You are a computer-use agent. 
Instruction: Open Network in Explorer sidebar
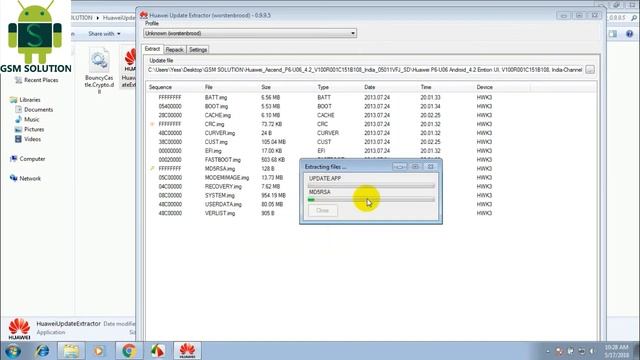tap(25, 179)
